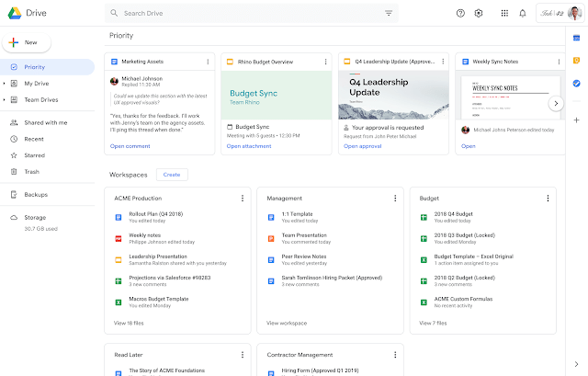Expand the My Drive folder tree

[x=4, y=84]
